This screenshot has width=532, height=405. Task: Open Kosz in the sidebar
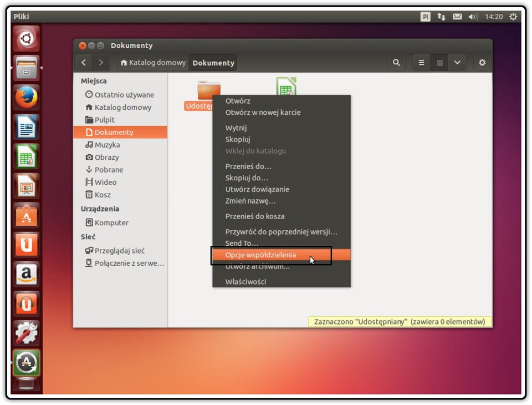coord(120,195)
